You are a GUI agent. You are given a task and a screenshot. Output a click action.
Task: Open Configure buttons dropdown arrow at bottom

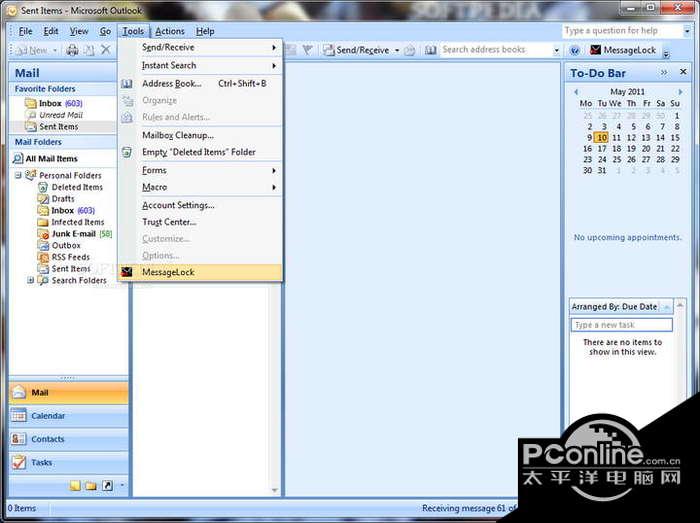point(122,485)
